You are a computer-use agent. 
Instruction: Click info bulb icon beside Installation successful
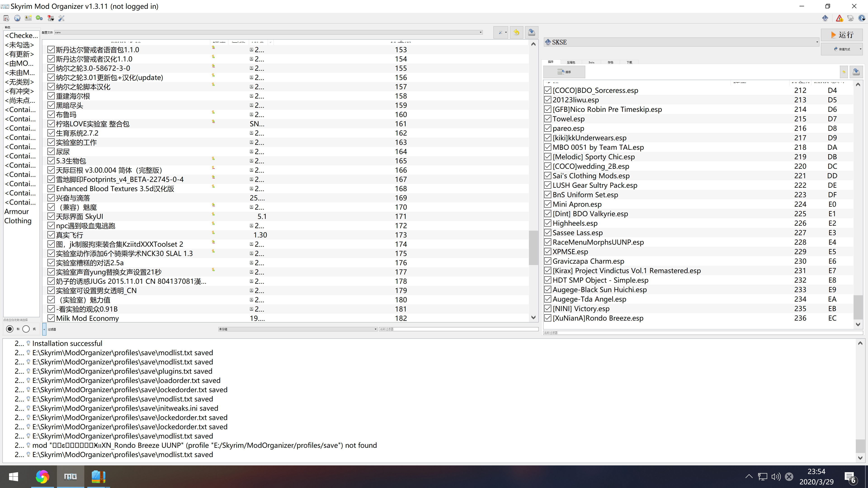coord(28,343)
